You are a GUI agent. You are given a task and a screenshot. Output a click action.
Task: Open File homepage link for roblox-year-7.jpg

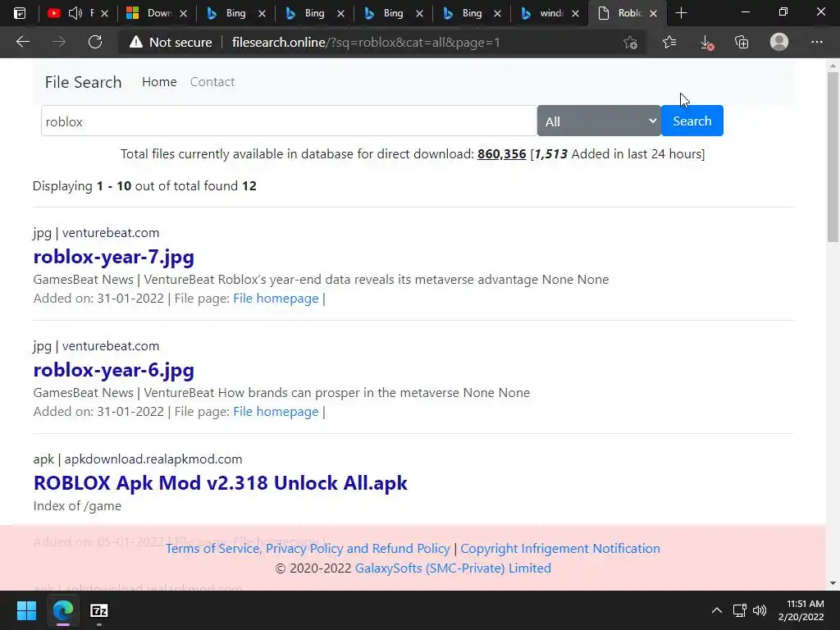276,299
